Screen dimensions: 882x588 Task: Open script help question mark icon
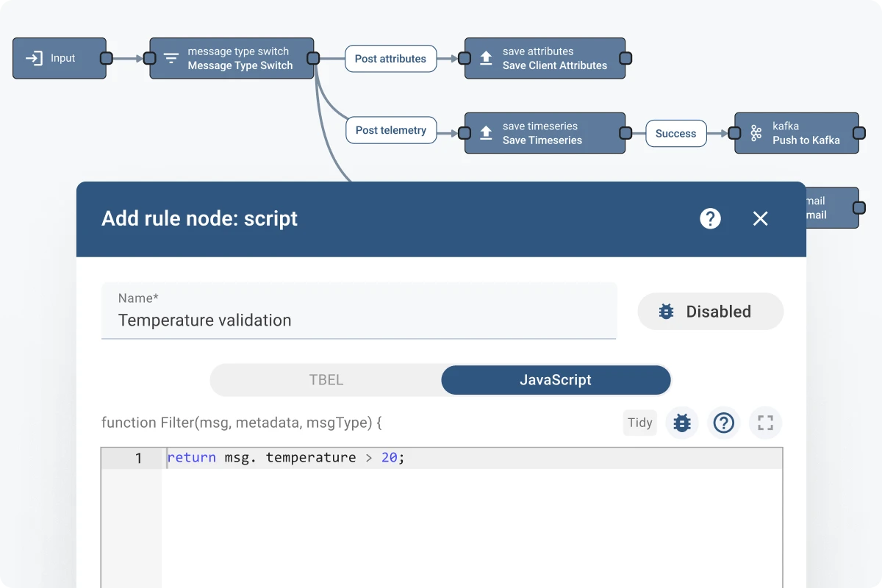(x=724, y=423)
